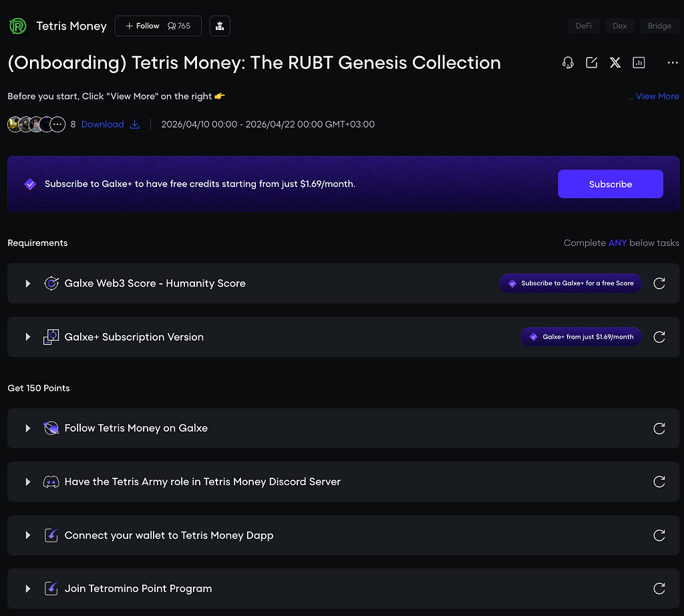The image size is (684, 616).
Task: Click the planet icon for Follow task
Action: pos(51,428)
